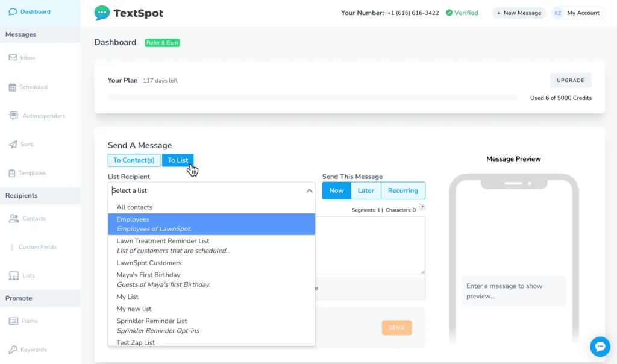Screen dimensions: 617x364
Task: Click the Segments: 1 counter text
Action: click(x=366, y=210)
